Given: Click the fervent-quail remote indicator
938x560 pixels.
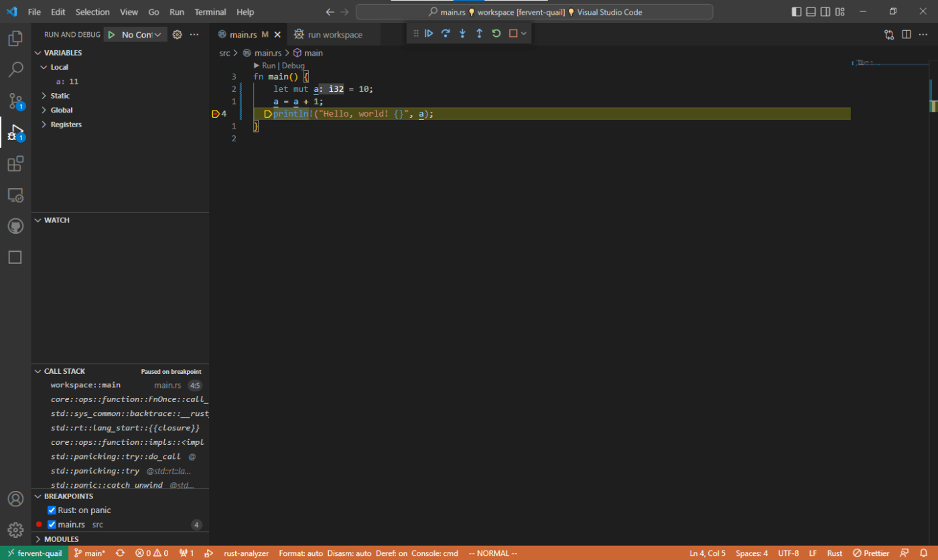Looking at the screenshot, I should click(34, 553).
